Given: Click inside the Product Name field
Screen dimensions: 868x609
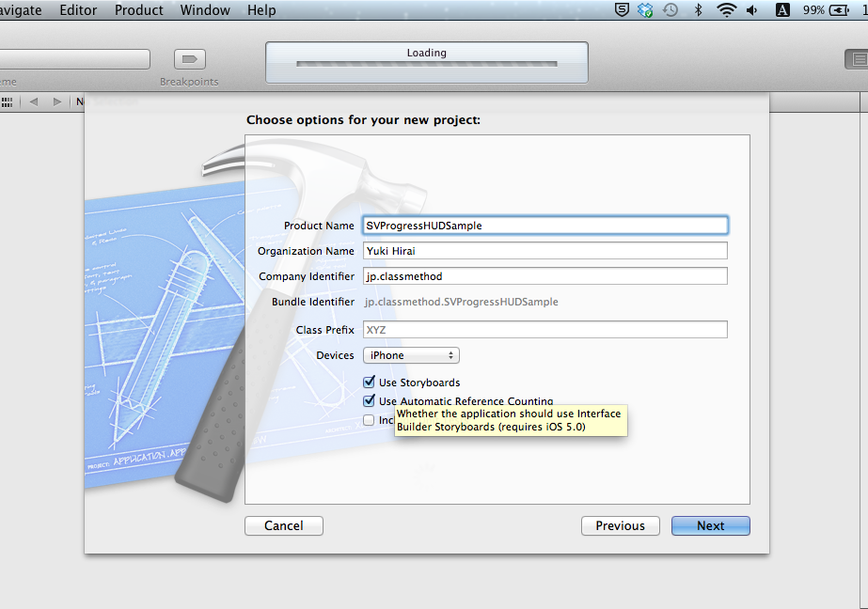Looking at the screenshot, I should (x=544, y=225).
